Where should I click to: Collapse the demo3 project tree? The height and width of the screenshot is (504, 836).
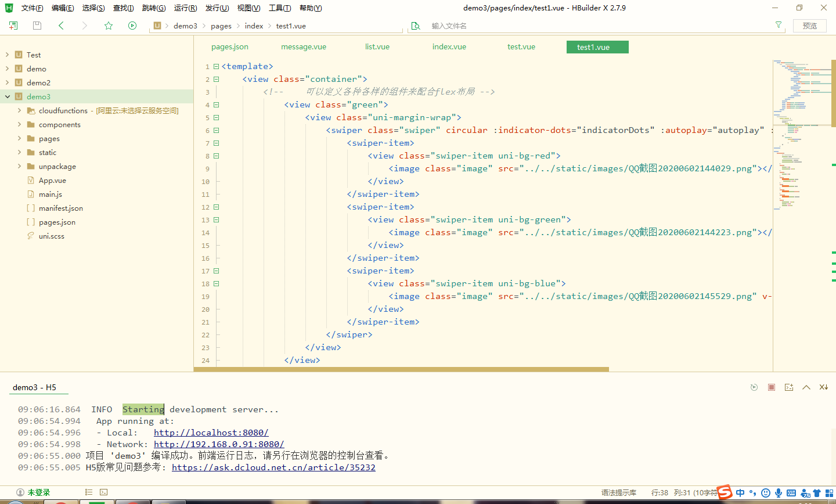pos(6,96)
